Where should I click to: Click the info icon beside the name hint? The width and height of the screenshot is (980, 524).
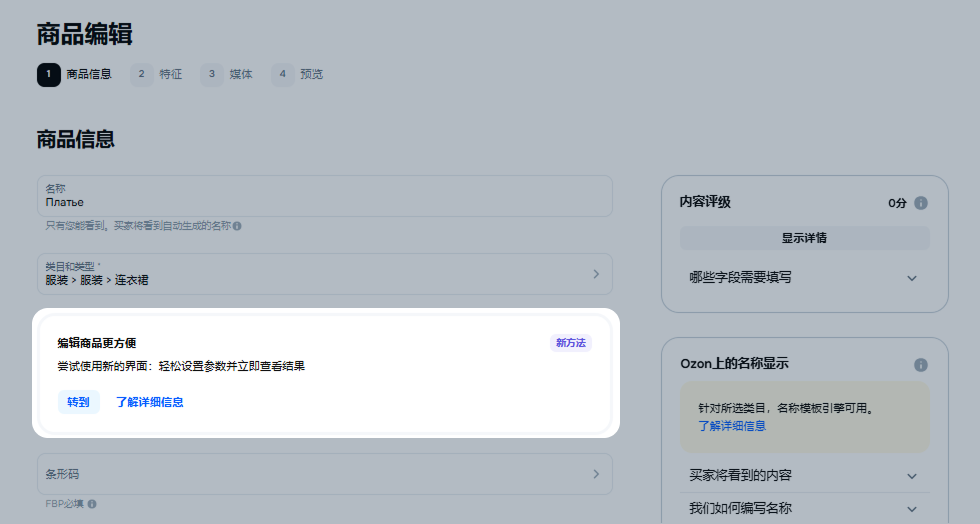pyautogui.click(x=237, y=226)
